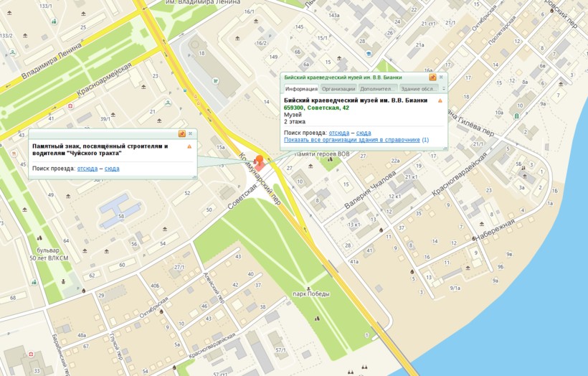Screen dimensions: 588x376
Task: Click the парк Победы label
Action: [311, 294]
